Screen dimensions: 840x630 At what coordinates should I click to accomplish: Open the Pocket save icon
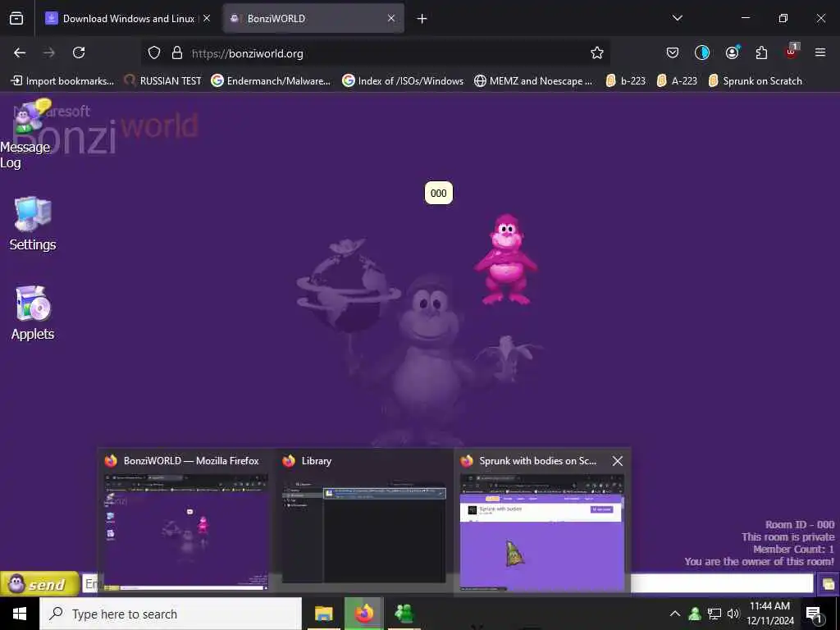673,52
